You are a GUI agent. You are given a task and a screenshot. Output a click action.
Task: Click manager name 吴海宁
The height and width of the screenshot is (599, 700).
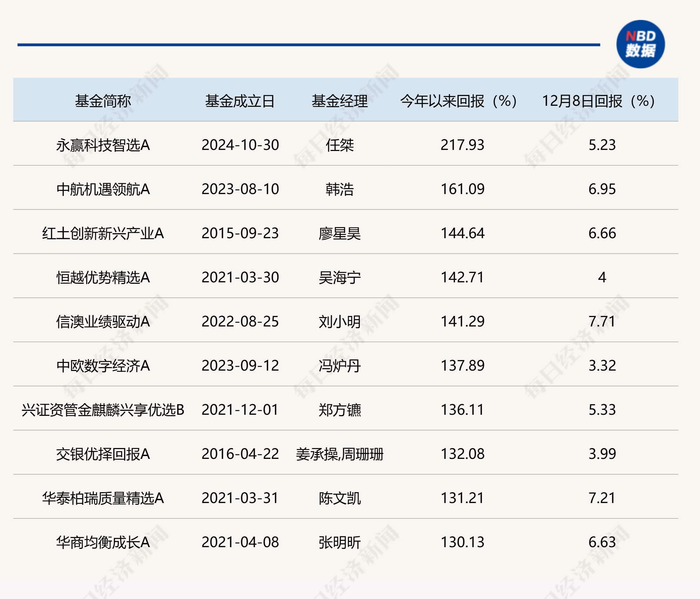339,277
